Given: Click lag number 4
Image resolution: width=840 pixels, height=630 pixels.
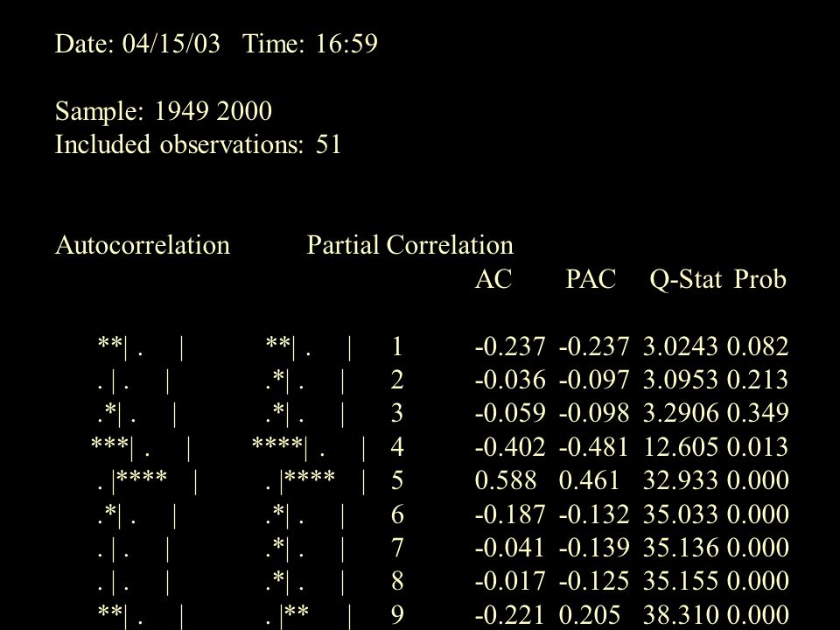Looking at the screenshot, I should (397, 447).
